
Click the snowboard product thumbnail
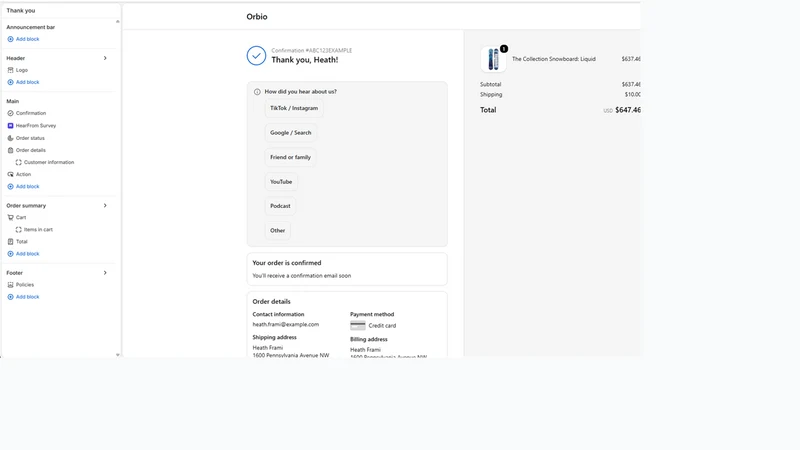(493, 59)
